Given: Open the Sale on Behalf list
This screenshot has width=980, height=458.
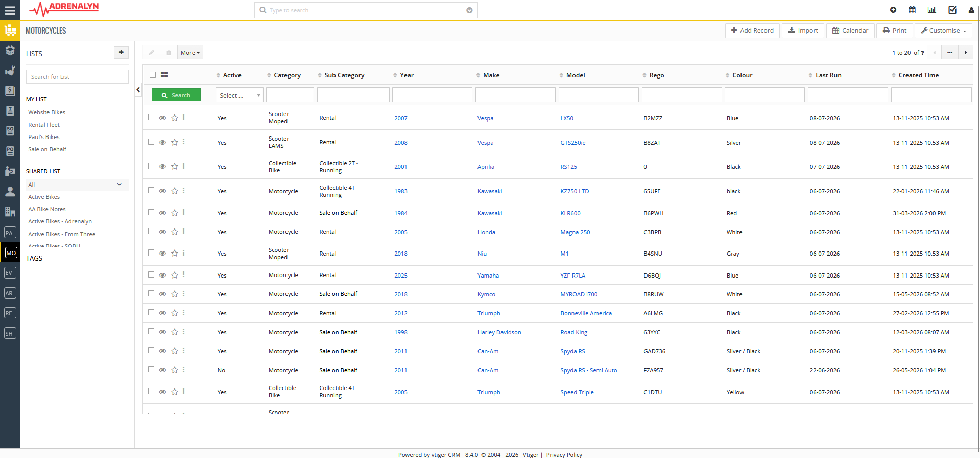Looking at the screenshot, I should click(x=47, y=149).
